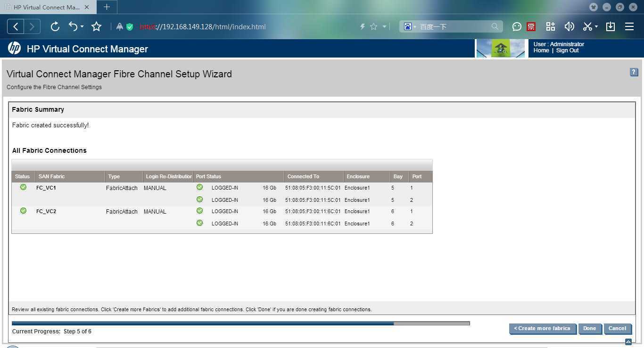Click the FC_VC1 status green icon
Viewport: 644px width, 348px height.
23,187
